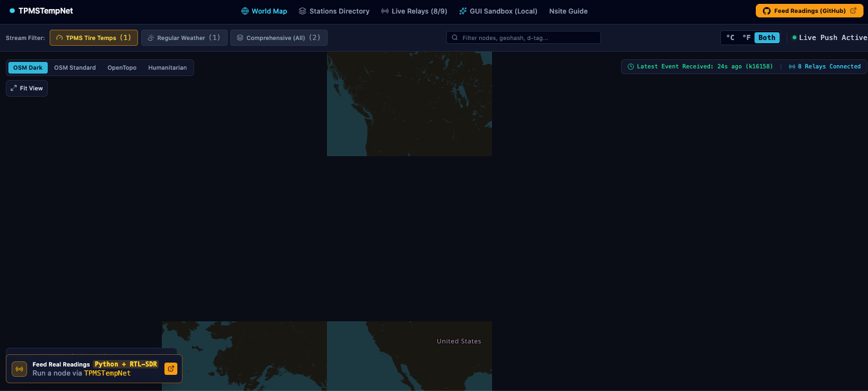This screenshot has height=391, width=868.
Task: Open the World Map tab
Action: pos(264,11)
